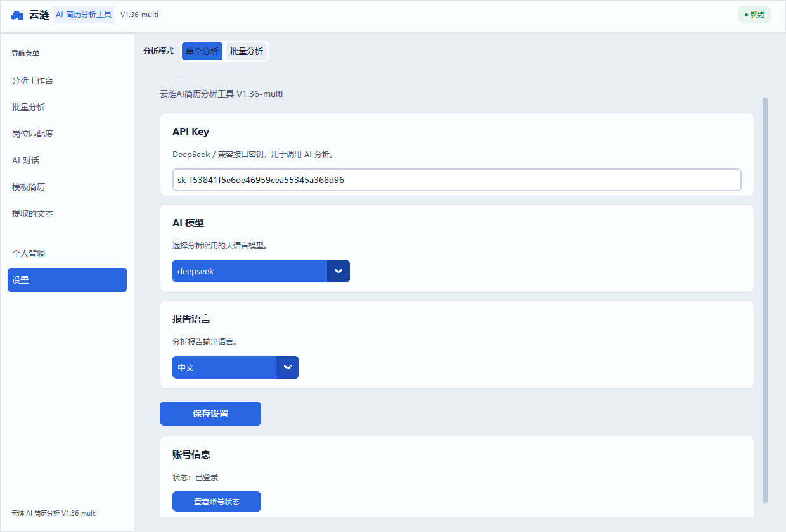This screenshot has width=786, height=532.
Task: Click the 报告语言 dropdown chevron arrow
Action: (x=288, y=367)
